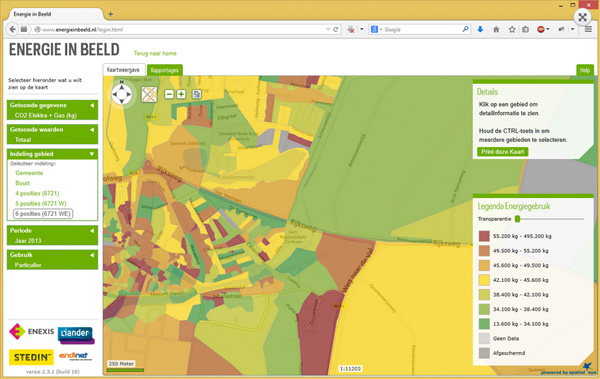Open the browser hamburger menu
The height and width of the screenshot is (379, 600).
tap(588, 29)
